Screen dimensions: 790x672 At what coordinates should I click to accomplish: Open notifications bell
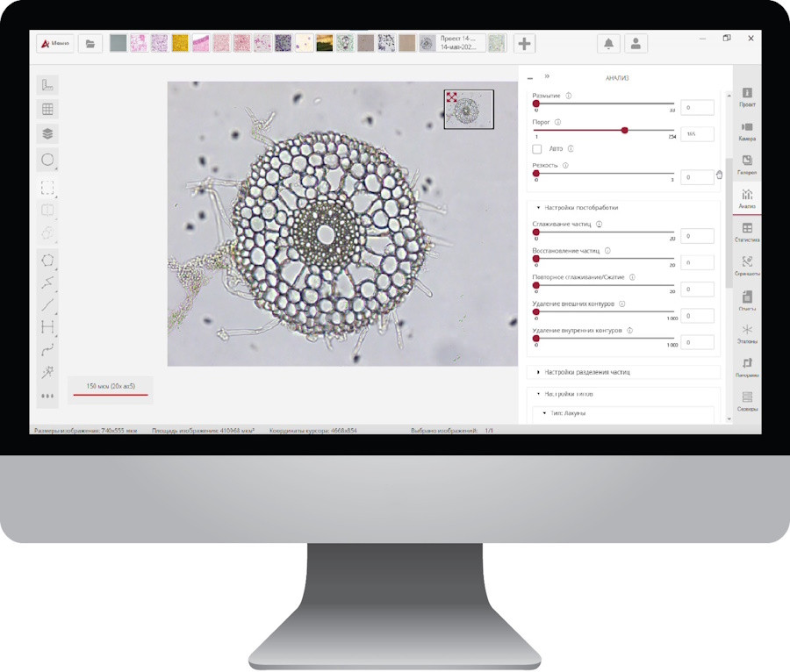click(x=608, y=44)
